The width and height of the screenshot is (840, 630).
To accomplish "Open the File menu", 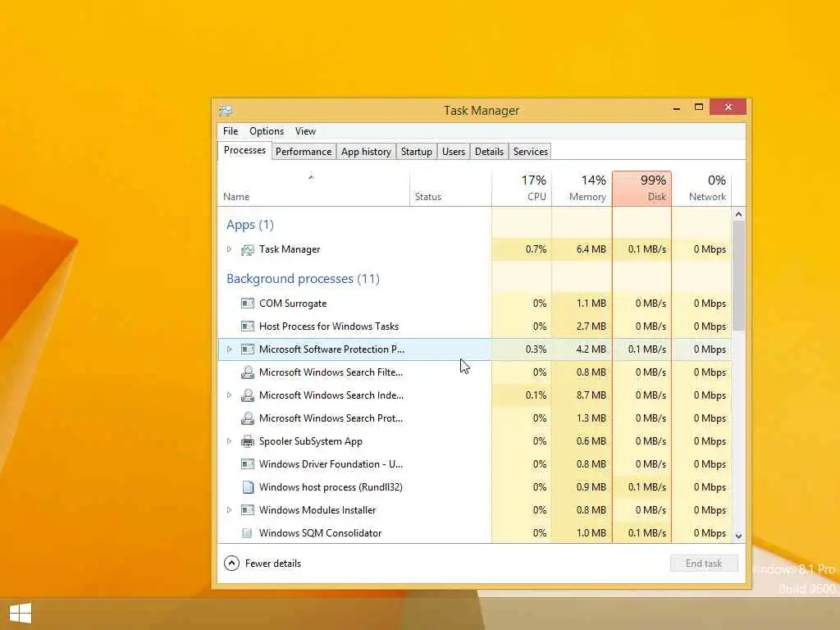I will [x=231, y=131].
